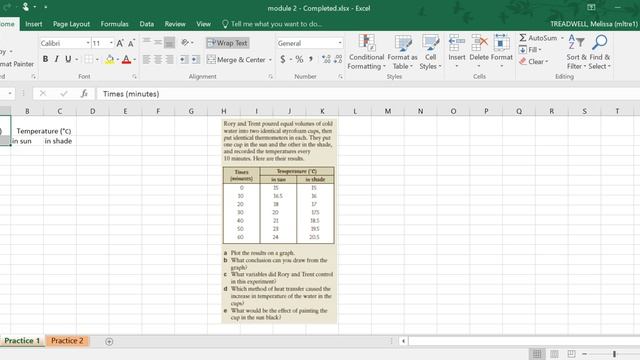
Task: Toggle Wrap Text
Action: [227, 43]
